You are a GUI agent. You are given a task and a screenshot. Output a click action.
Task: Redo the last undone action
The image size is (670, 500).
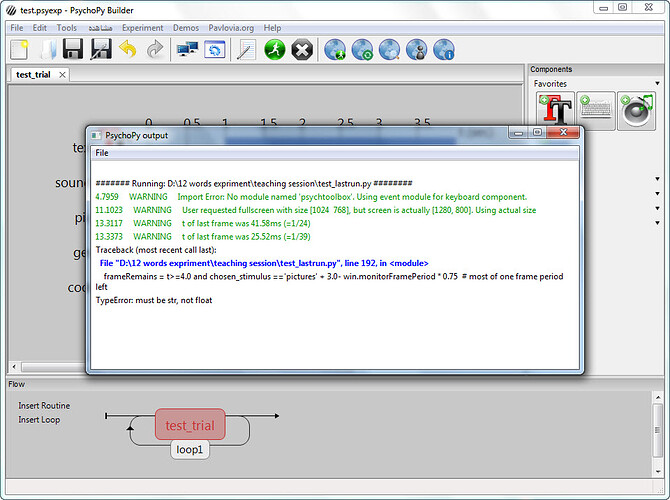tap(155, 50)
